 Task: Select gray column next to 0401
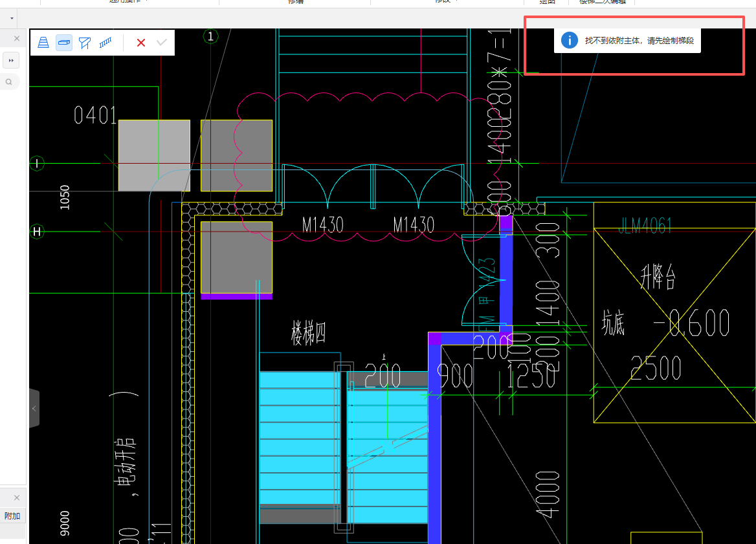[x=154, y=156]
